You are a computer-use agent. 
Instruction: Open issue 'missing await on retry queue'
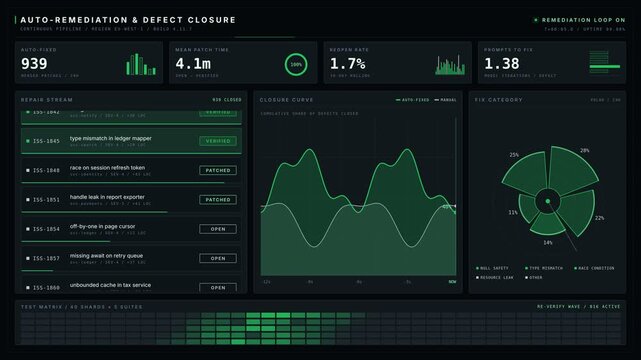pyautogui.click(x=106, y=256)
